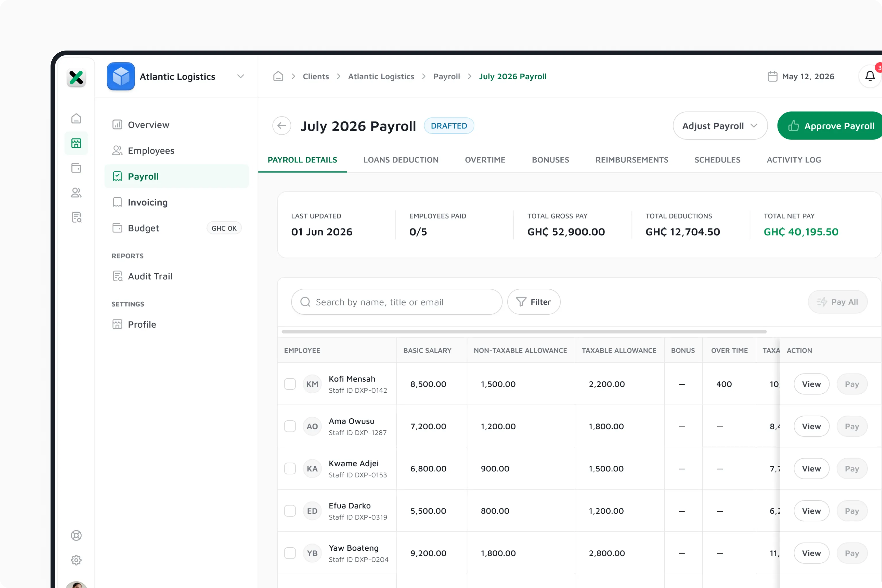Open the document search icon in left rail
This screenshot has width=882, height=588.
76,217
